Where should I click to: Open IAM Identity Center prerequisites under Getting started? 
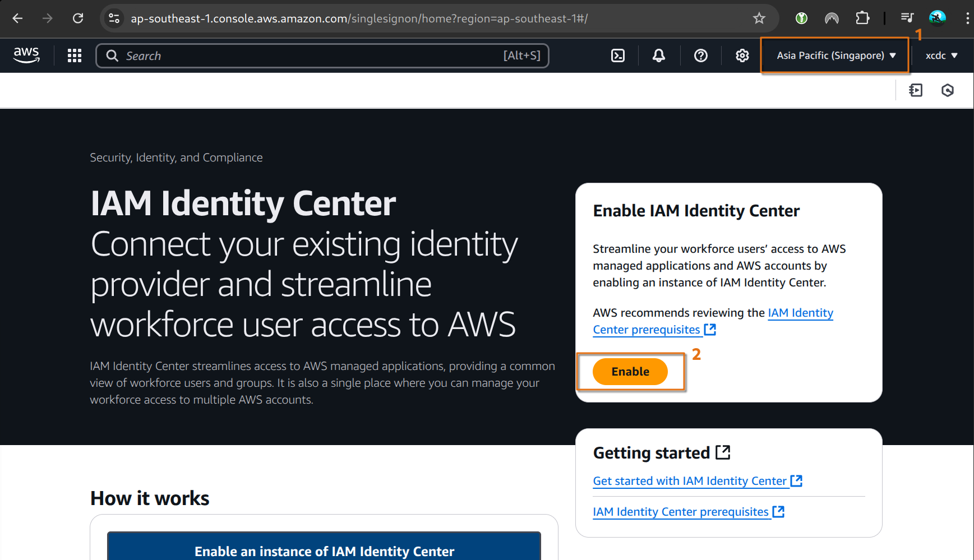coord(689,512)
